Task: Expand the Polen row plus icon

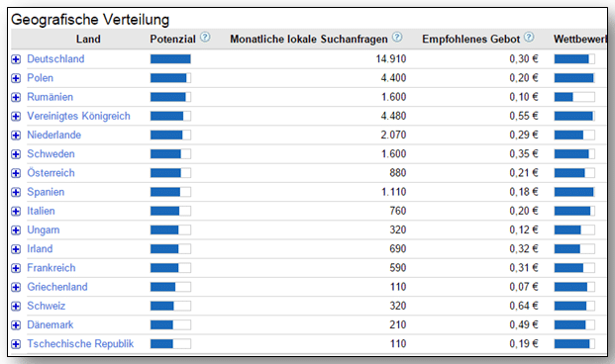Action: tap(16, 78)
